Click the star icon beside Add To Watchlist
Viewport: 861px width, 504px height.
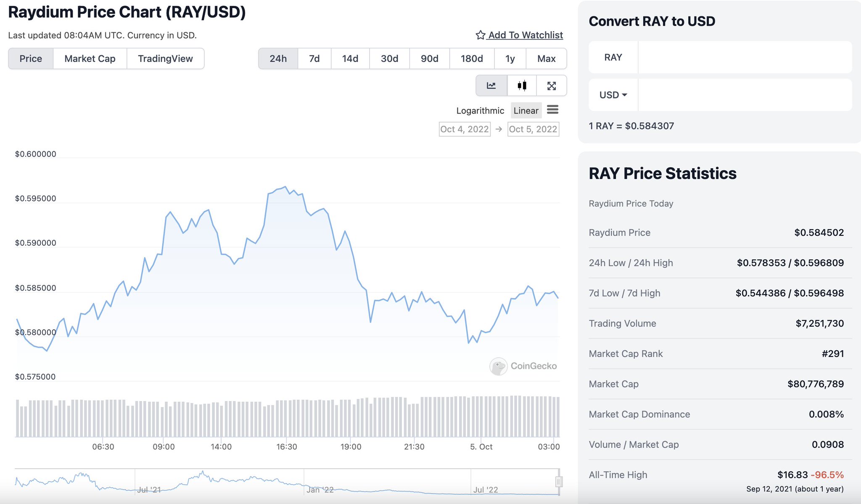[x=481, y=35]
